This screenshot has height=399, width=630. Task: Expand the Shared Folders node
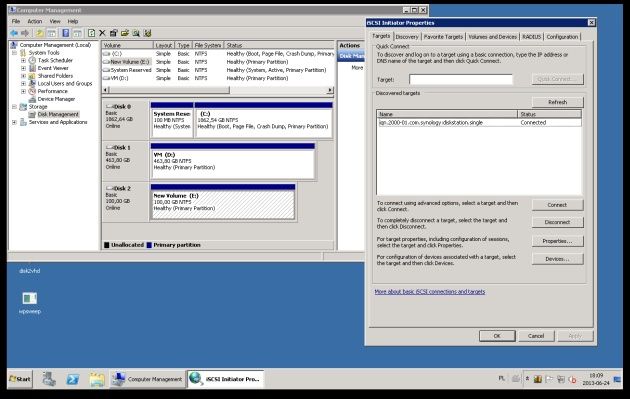point(23,76)
